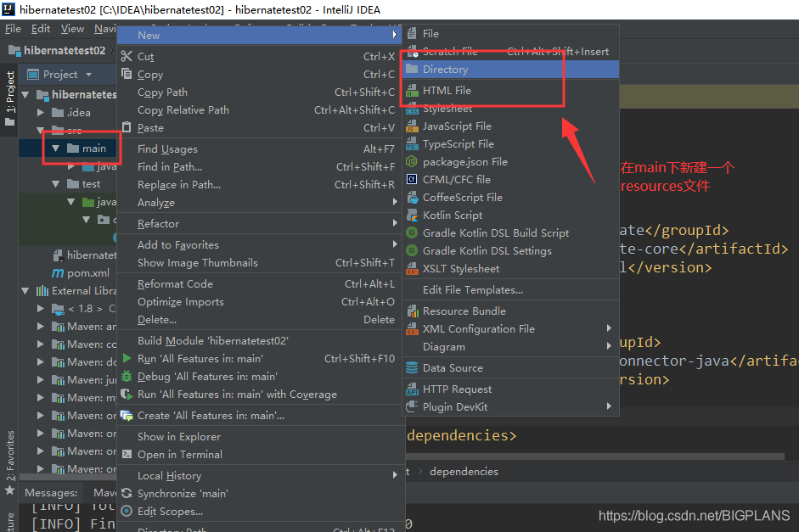Click the Plugin DevKit icon
The image size is (799, 532).
(412, 406)
